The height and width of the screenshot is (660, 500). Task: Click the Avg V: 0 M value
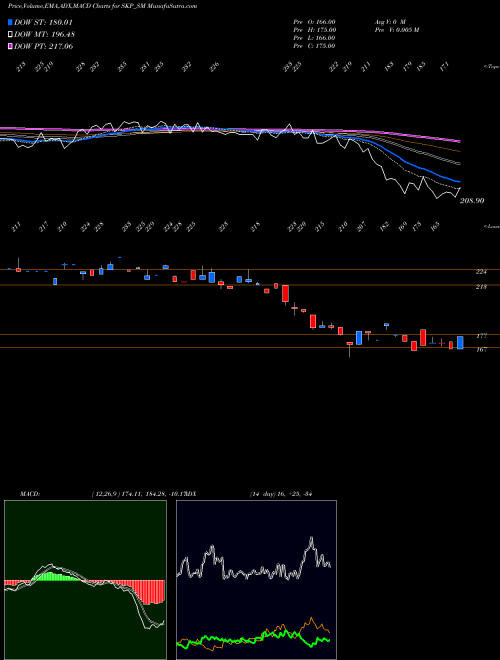click(x=390, y=22)
